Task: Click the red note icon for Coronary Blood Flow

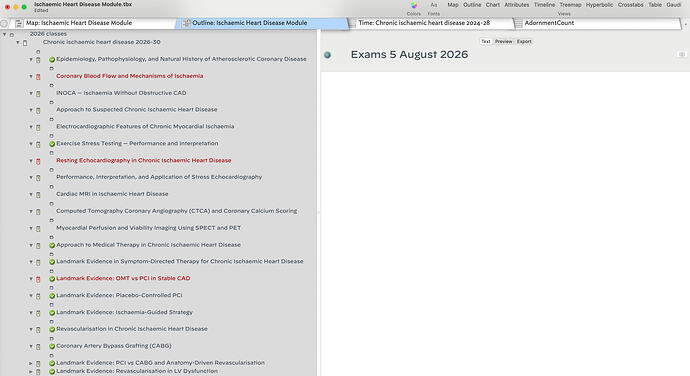Action: point(38,77)
